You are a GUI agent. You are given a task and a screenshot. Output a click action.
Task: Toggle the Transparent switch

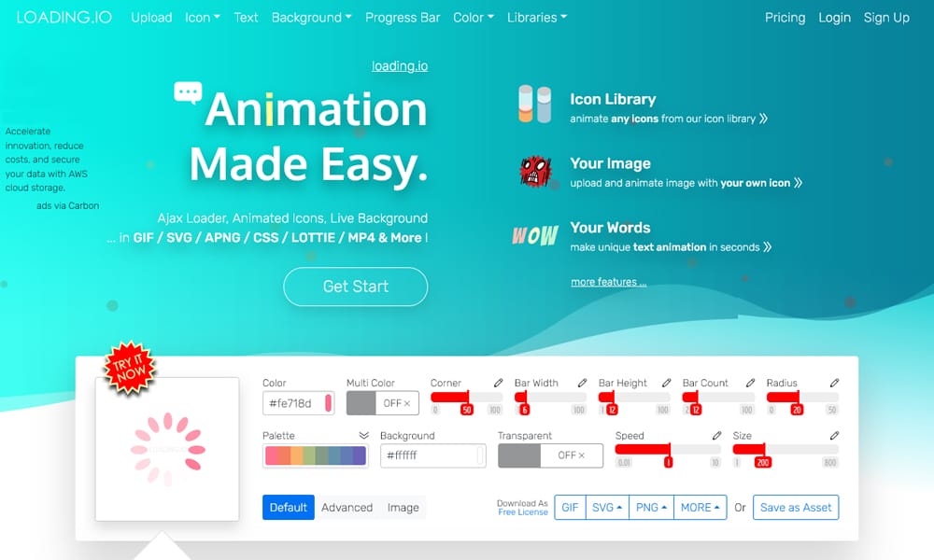point(550,455)
